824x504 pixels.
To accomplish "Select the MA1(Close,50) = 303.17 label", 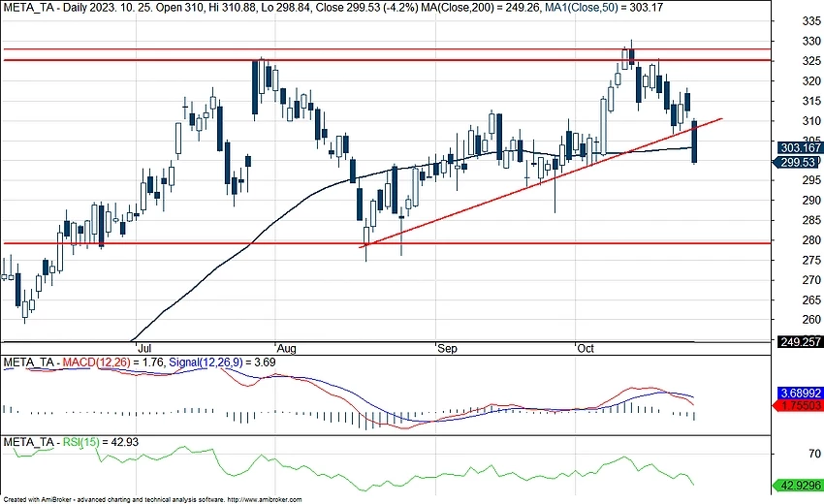I will (602, 8).
